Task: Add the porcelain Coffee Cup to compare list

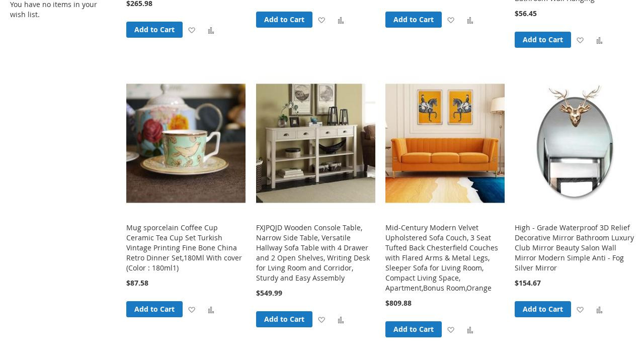Action: 211,310
